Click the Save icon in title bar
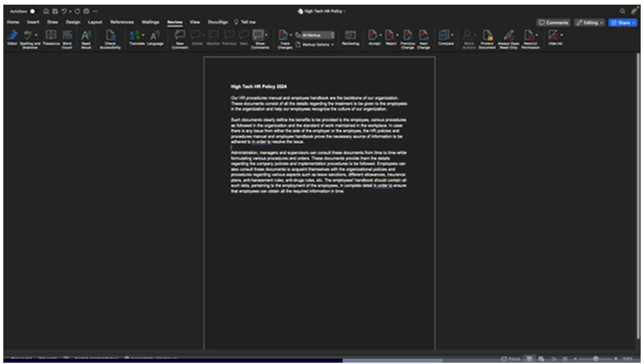 (54, 11)
